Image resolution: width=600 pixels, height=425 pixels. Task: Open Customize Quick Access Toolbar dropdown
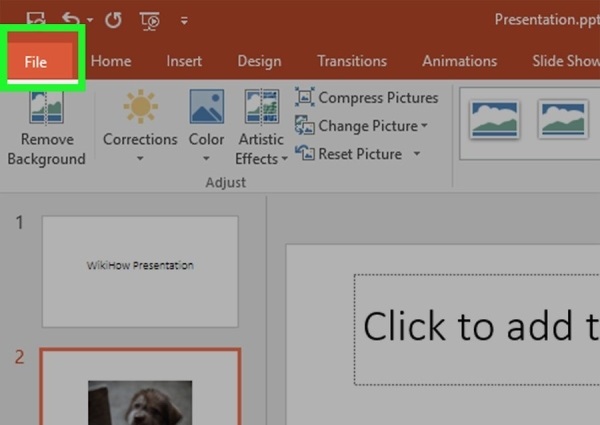(x=183, y=19)
